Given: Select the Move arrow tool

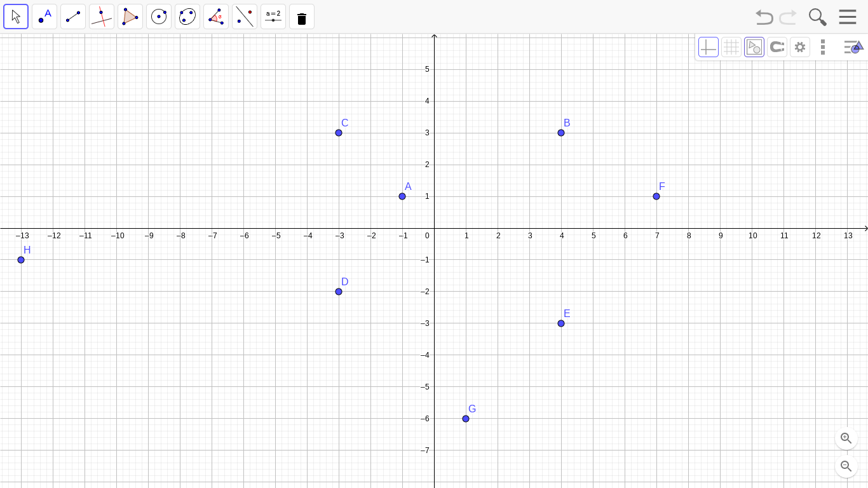Looking at the screenshot, I should click(16, 17).
